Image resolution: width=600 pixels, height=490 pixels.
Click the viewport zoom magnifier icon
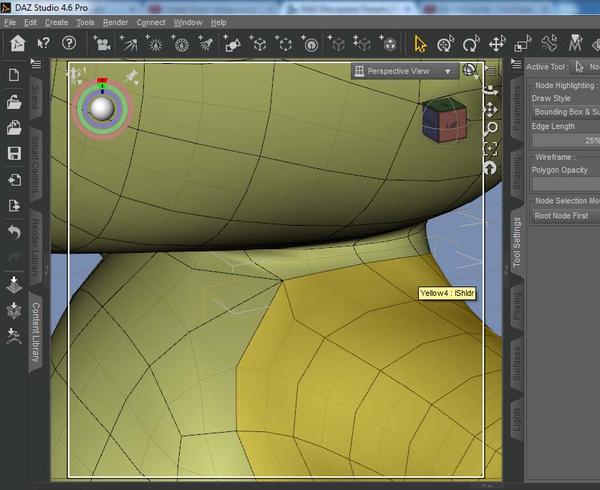point(490,129)
